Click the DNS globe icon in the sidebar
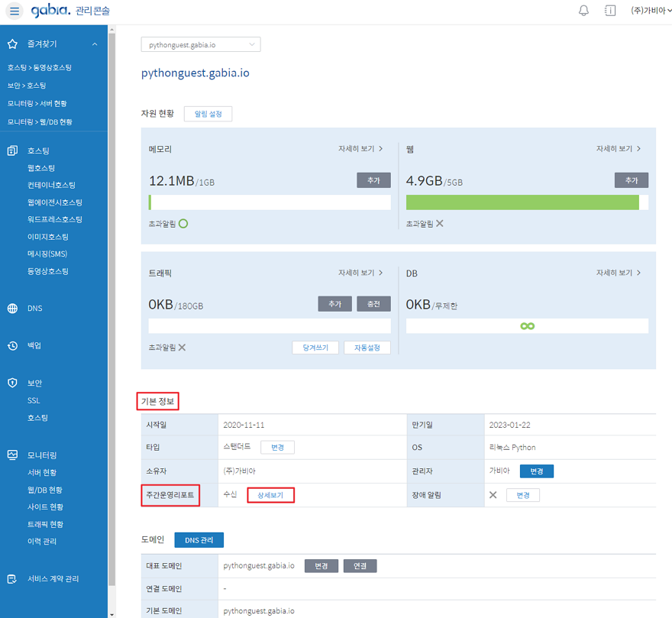Image resolution: width=672 pixels, height=618 pixels. pos(12,309)
